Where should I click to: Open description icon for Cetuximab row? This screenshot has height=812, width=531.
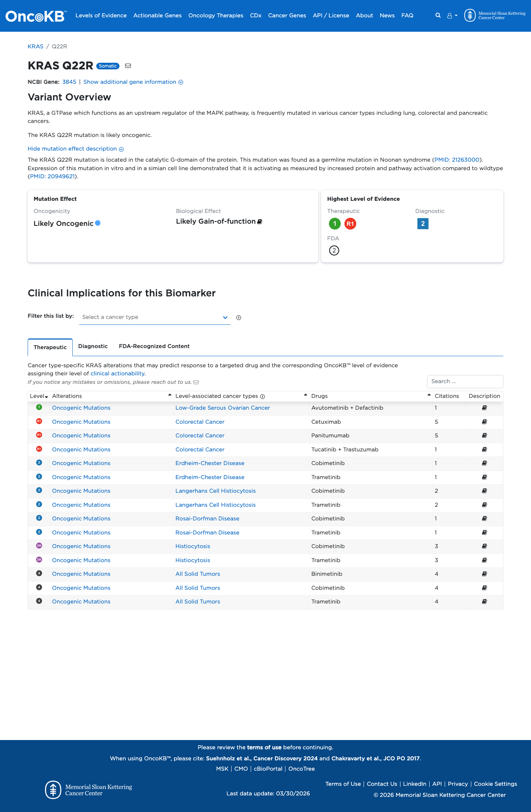[485, 422]
